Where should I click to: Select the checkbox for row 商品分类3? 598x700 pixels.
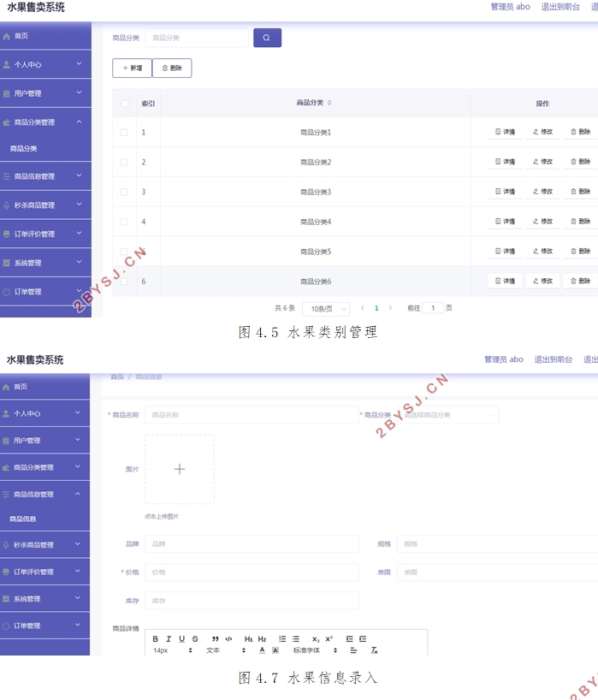pos(124,192)
